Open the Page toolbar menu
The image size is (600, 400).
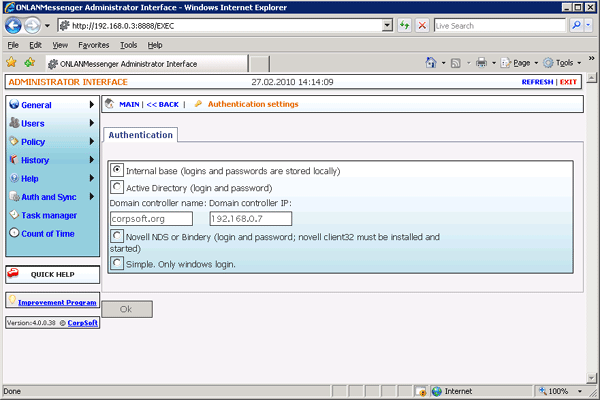pos(519,63)
